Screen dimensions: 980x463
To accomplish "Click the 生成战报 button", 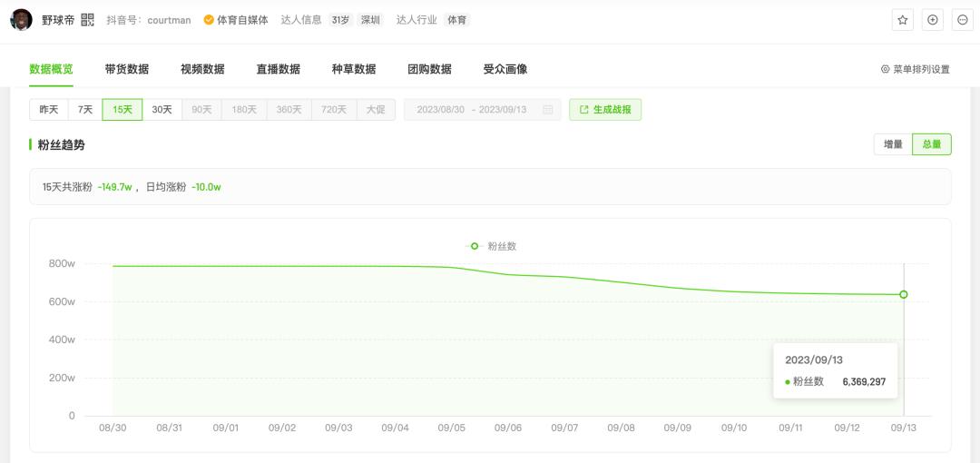I will pos(605,110).
